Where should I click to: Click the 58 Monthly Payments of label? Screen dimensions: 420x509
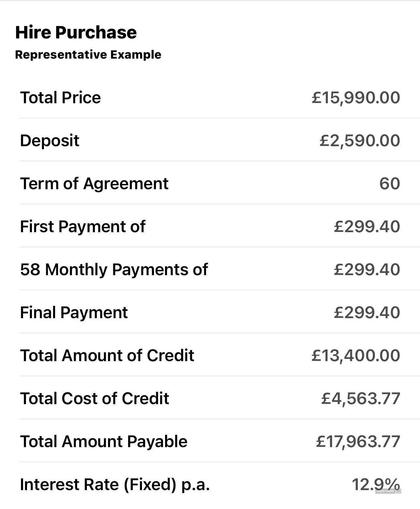114,270
